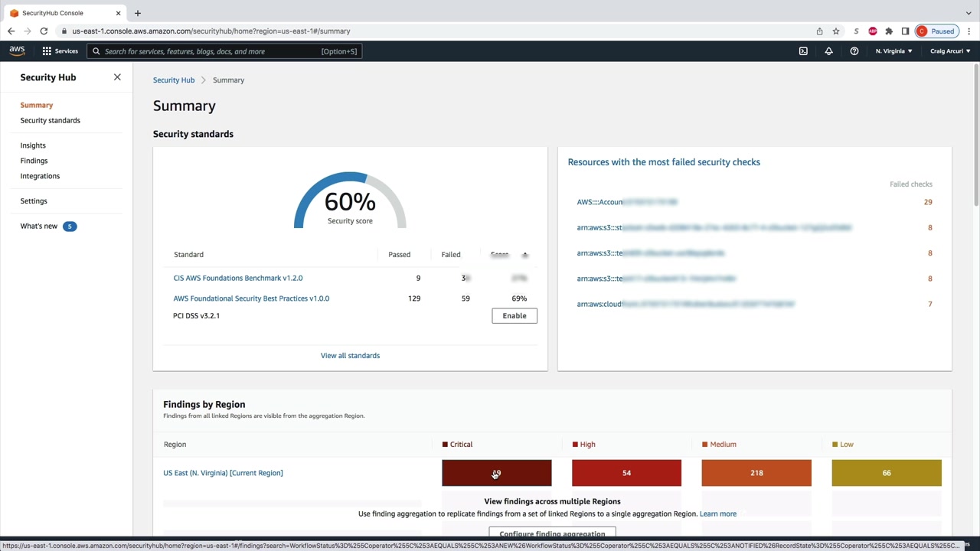
Task: Open the N. Virginia region dropdown
Action: [893, 51]
